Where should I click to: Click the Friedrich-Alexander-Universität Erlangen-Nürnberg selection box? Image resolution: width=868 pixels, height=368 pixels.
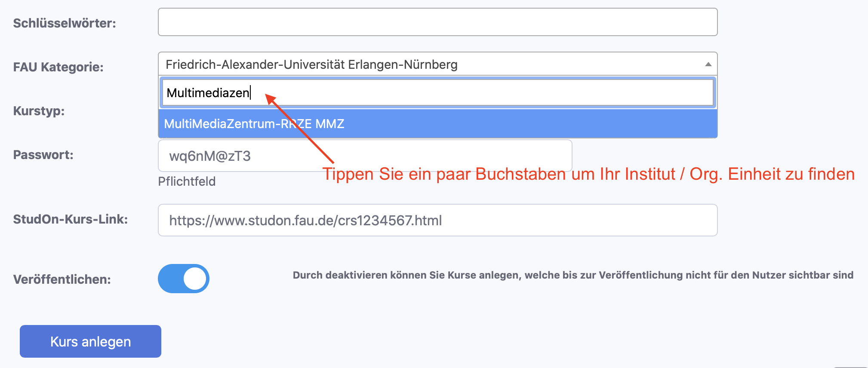430,64
